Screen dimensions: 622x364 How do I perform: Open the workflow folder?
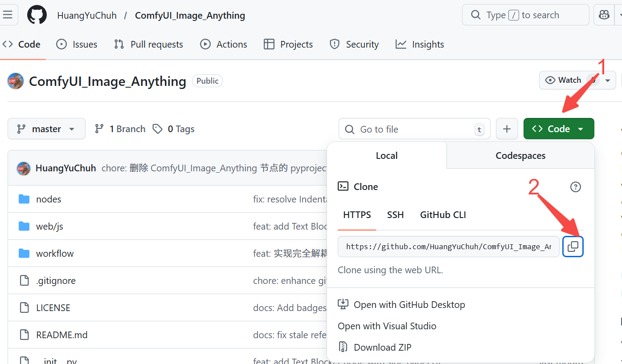click(x=55, y=253)
